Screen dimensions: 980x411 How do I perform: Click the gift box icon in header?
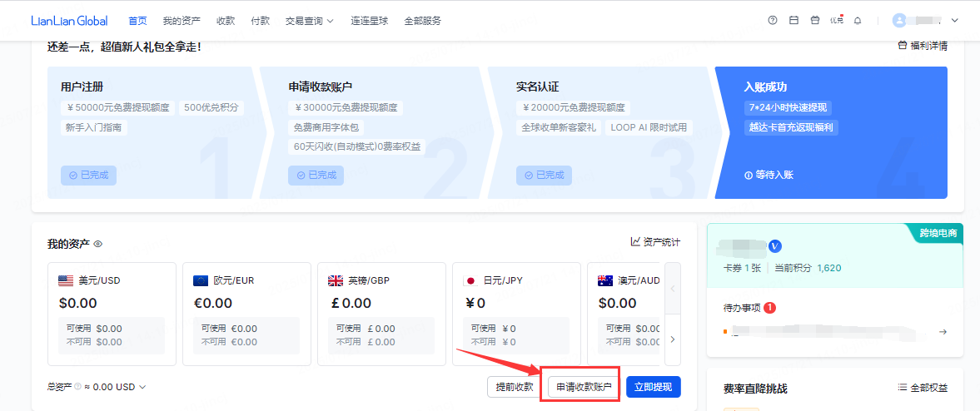click(x=815, y=21)
